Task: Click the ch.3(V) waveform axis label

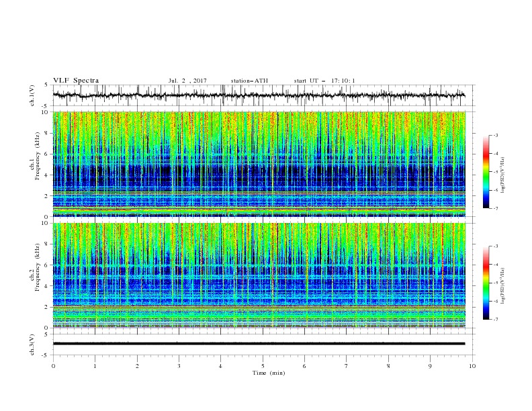Action: pos(32,345)
